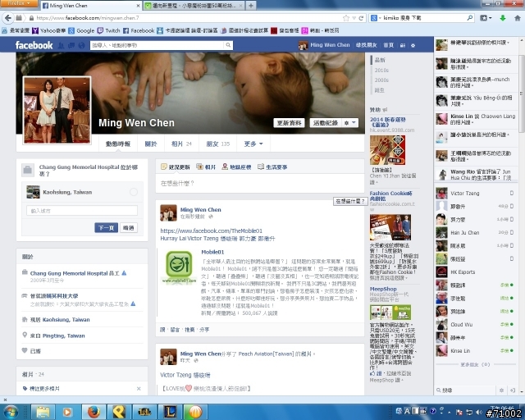Switch to the Ming Wen Chen browser tab

coord(90,6)
